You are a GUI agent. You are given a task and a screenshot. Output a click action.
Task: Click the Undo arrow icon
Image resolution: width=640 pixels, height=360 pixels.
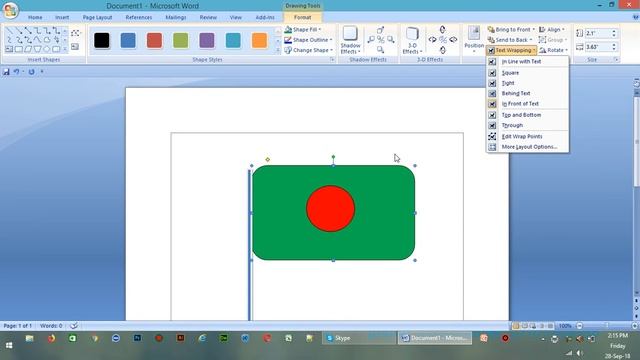(16, 72)
